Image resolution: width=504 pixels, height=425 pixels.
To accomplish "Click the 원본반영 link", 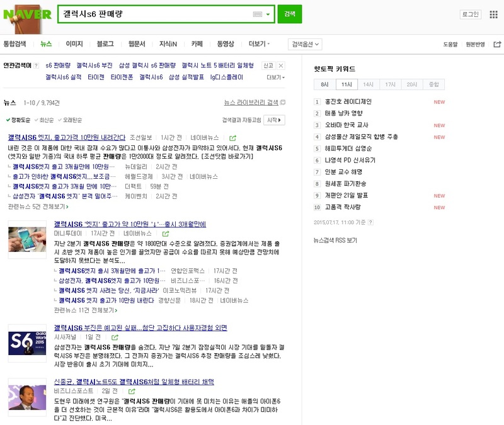I will point(475,44).
